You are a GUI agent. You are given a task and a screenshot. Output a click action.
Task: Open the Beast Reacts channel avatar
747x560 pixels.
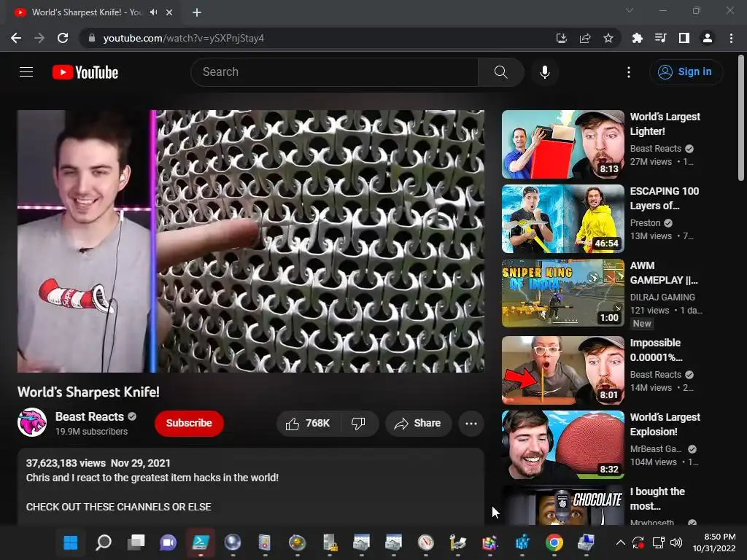32,422
